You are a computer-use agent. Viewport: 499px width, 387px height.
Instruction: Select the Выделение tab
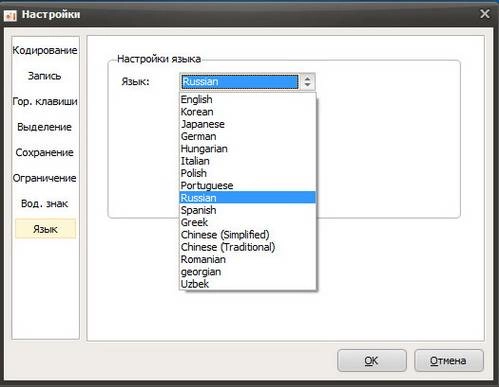click(45, 127)
